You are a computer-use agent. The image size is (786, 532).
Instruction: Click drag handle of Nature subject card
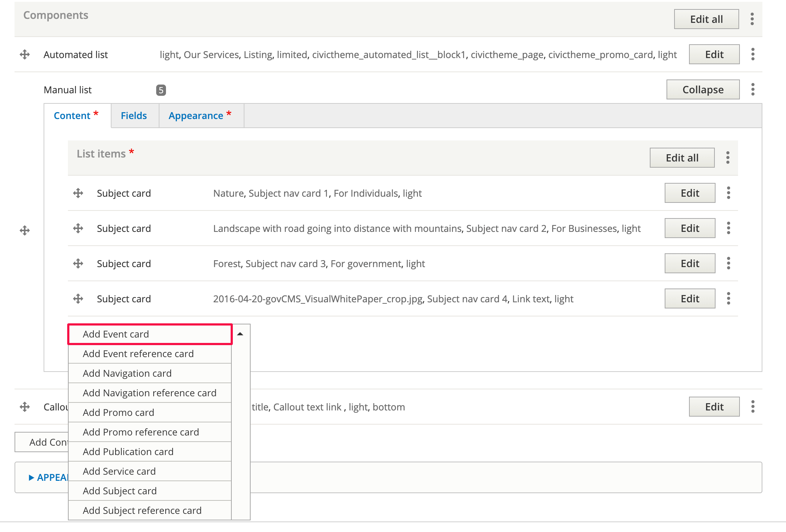tap(78, 193)
